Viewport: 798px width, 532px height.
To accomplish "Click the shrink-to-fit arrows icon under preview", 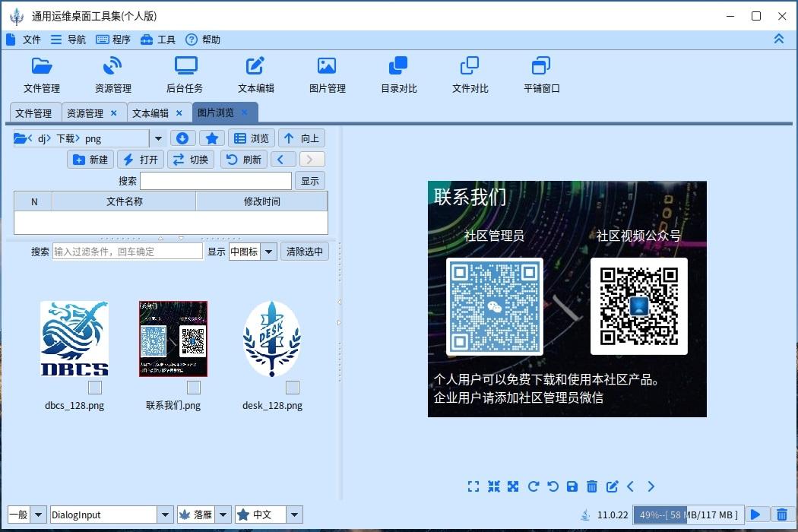I will pyautogui.click(x=494, y=486).
